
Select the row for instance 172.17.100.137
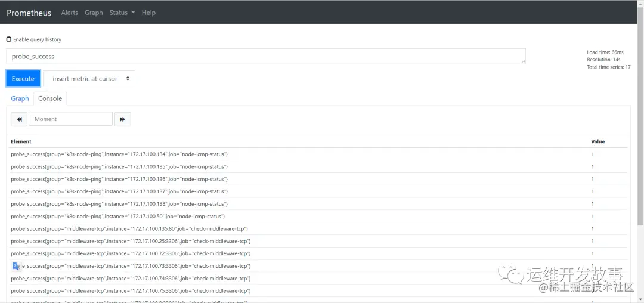[318, 191]
